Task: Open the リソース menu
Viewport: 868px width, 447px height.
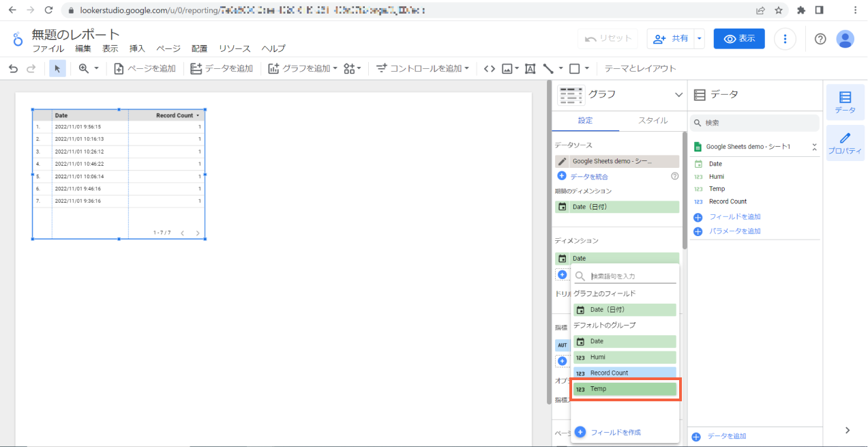Action: (234, 48)
